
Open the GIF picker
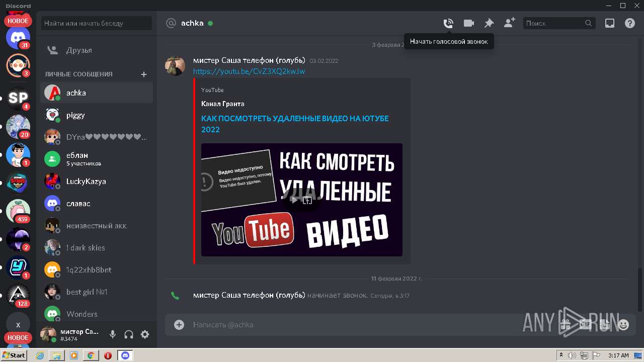tap(585, 325)
